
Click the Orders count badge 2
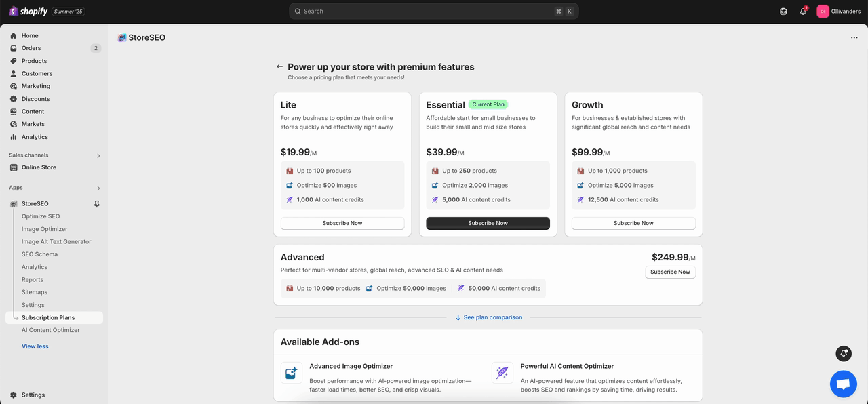click(x=96, y=48)
